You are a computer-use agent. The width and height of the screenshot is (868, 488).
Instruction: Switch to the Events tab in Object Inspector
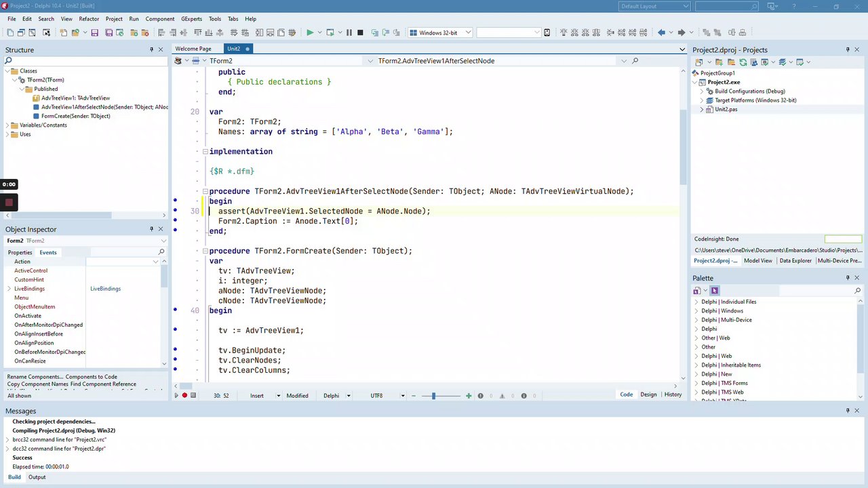(x=48, y=252)
